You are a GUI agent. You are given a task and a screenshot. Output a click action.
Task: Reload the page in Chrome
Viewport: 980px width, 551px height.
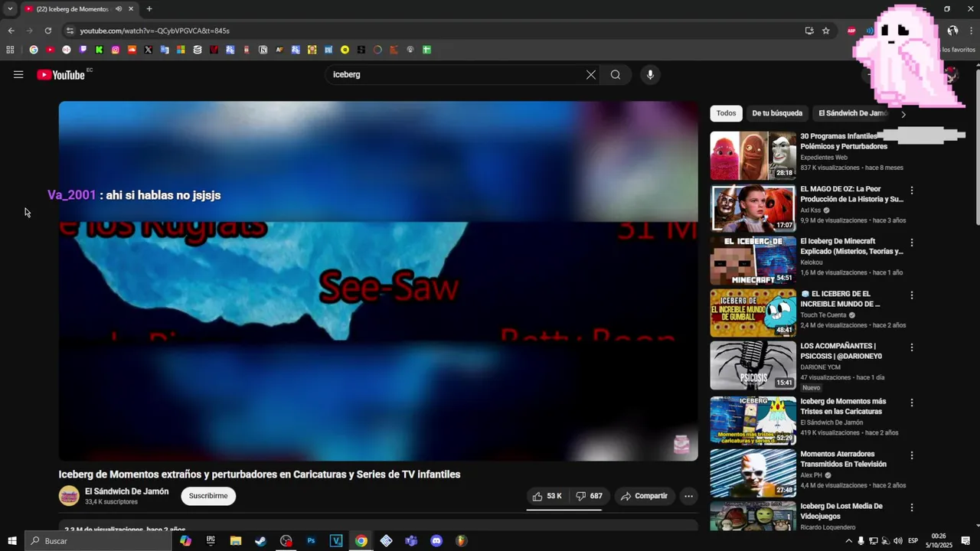47,31
